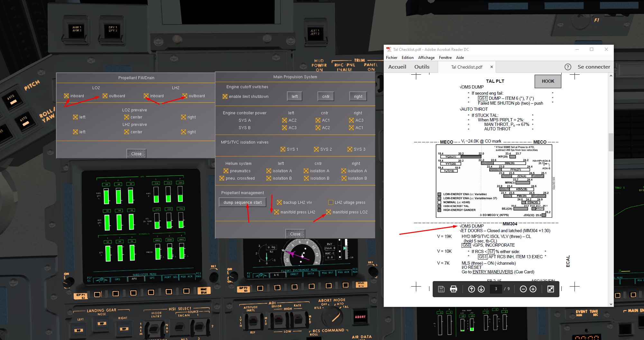Image resolution: width=644 pixels, height=340 pixels.
Task: Click the dump sequence start button
Action: click(243, 202)
